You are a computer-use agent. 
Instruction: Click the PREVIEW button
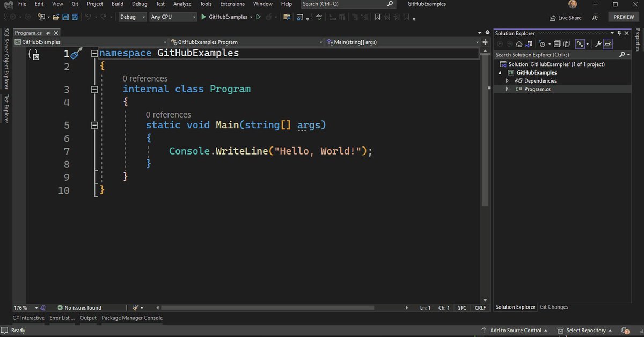click(624, 17)
